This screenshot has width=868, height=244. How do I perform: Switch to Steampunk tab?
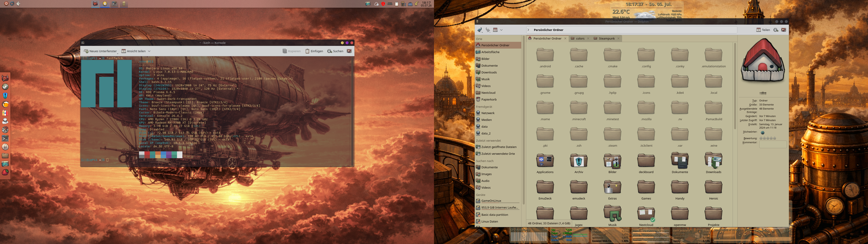coord(606,38)
